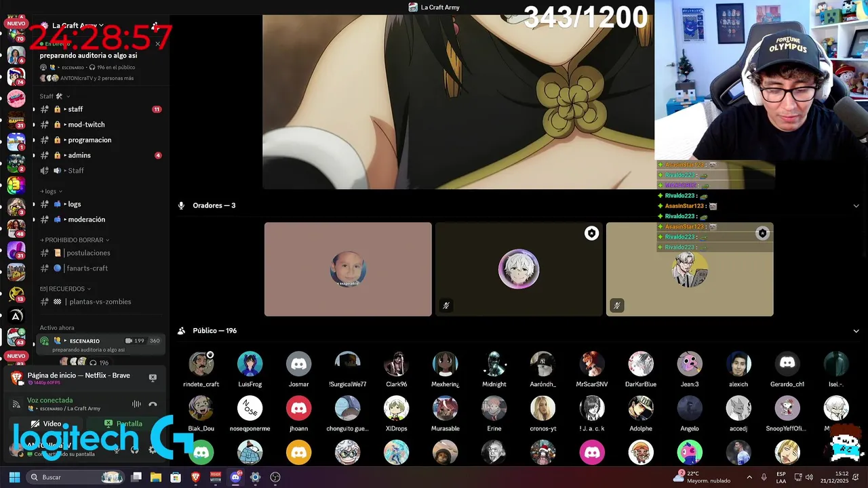Open the Windows Start menu
The height and width of the screenshot is (488, 868).
(x=14, y=477)
